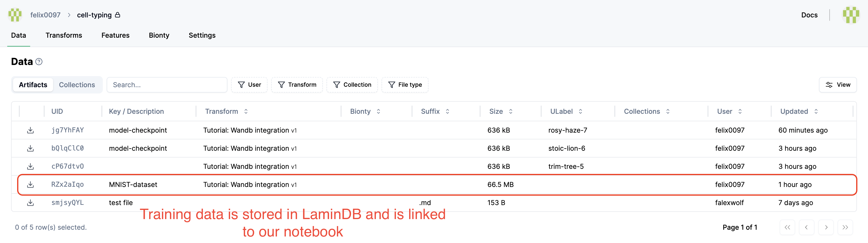
Task: Open artifact UID jg7YhFAY
Action: [x=67, y=130]
